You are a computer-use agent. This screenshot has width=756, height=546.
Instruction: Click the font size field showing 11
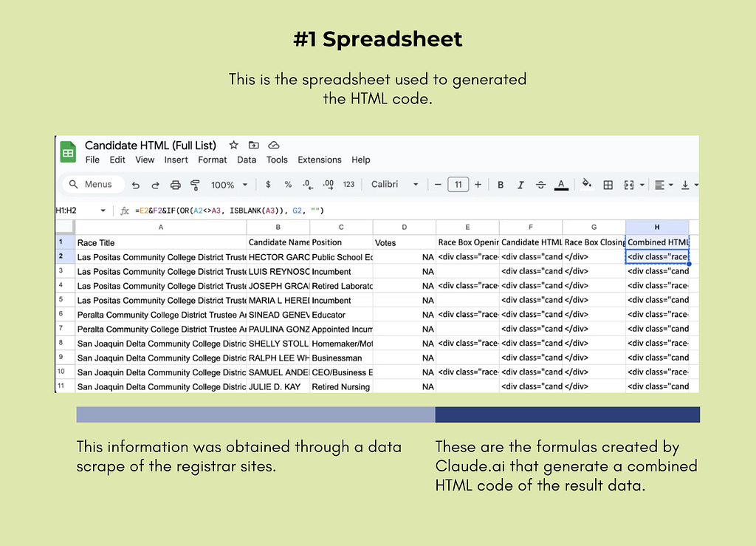(458, 184)
